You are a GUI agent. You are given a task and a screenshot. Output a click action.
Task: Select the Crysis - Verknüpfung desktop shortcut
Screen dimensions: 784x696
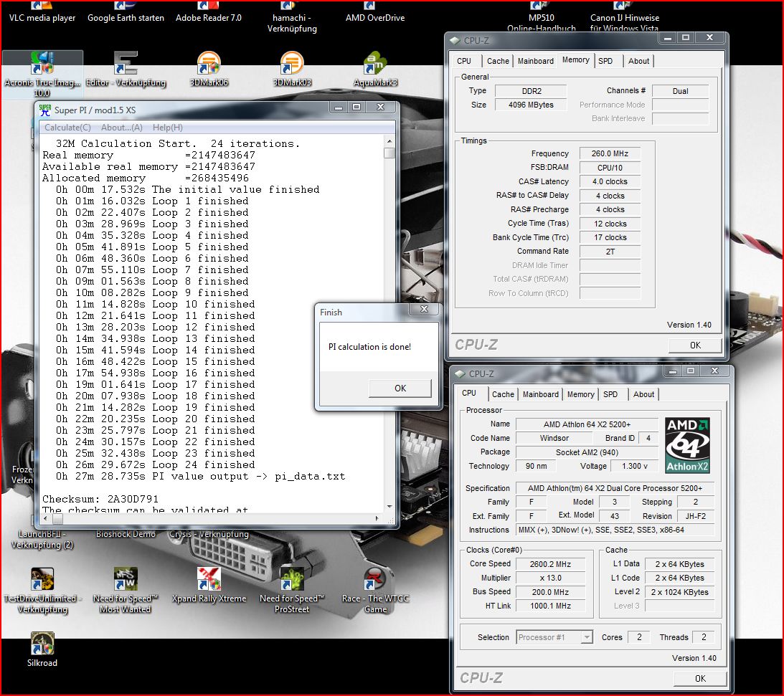(x=209, y=534)
